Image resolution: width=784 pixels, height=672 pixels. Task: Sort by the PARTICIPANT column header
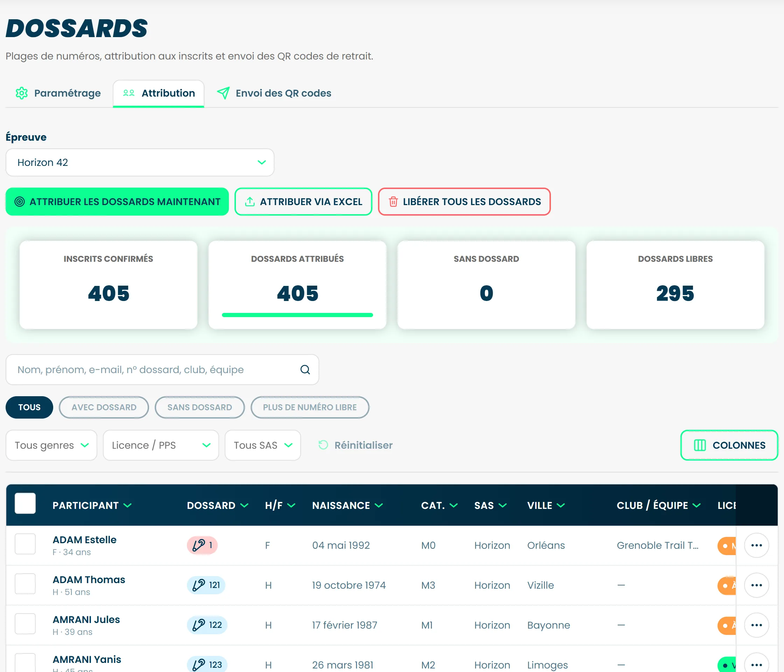92,505
